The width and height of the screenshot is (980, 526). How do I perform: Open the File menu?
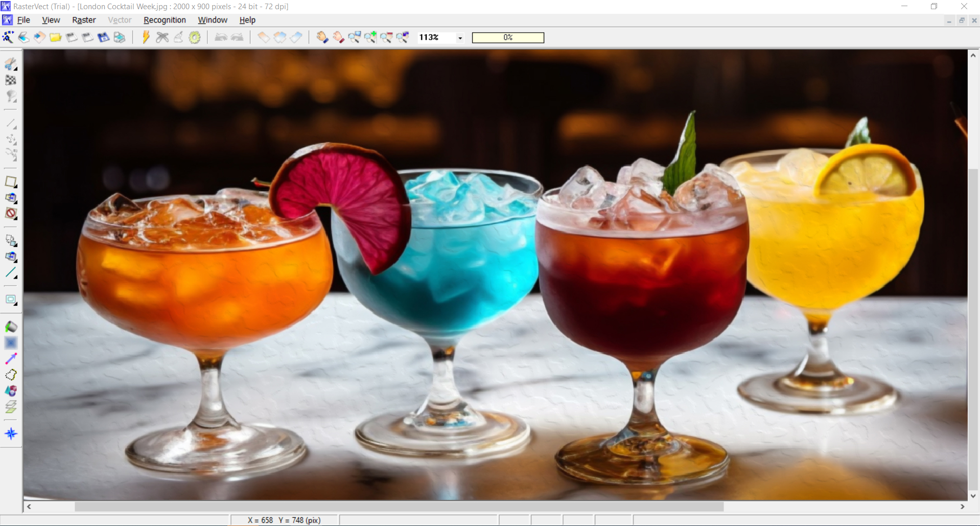coord(24,20)
